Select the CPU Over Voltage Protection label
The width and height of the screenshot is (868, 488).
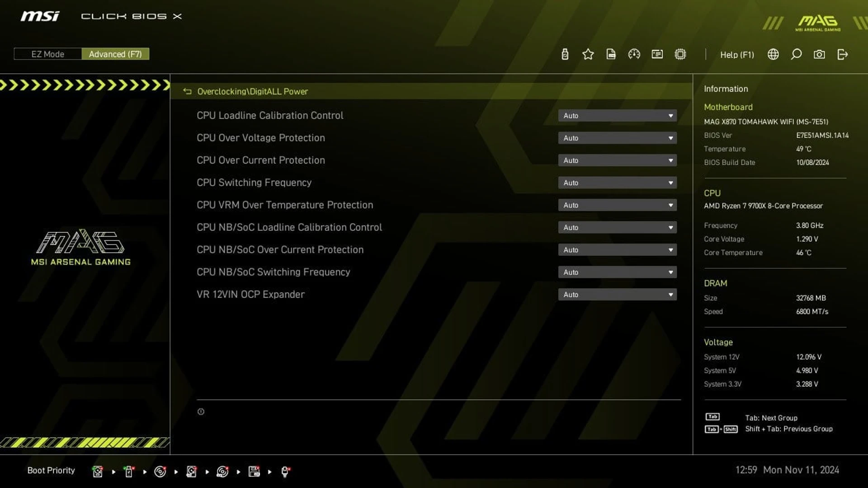(261, 138)
